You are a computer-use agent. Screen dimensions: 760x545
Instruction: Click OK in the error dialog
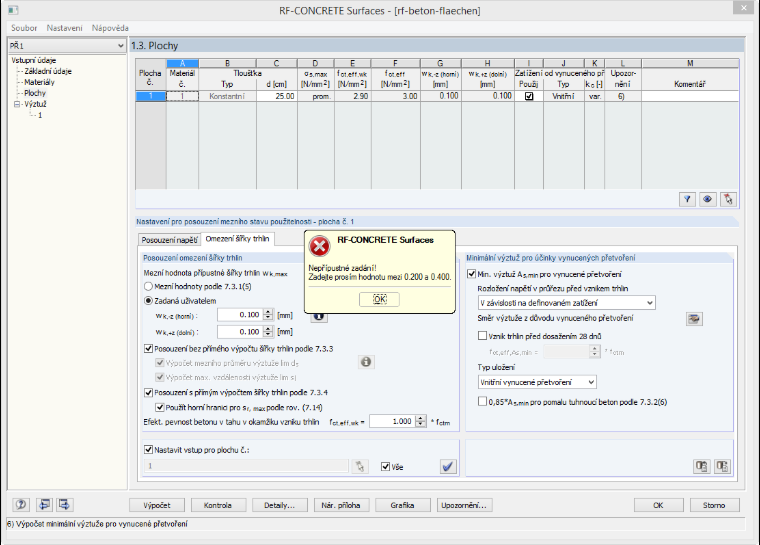tap(380, 300)
